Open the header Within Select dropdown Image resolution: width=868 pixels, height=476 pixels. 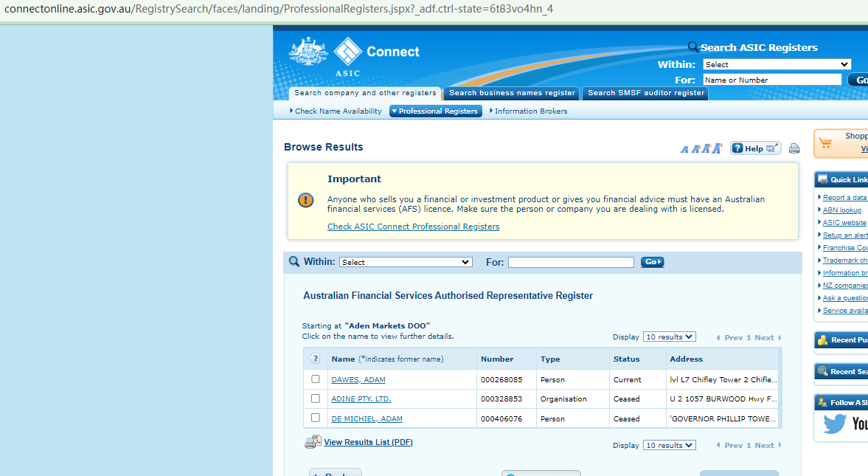tap(777, 64)
